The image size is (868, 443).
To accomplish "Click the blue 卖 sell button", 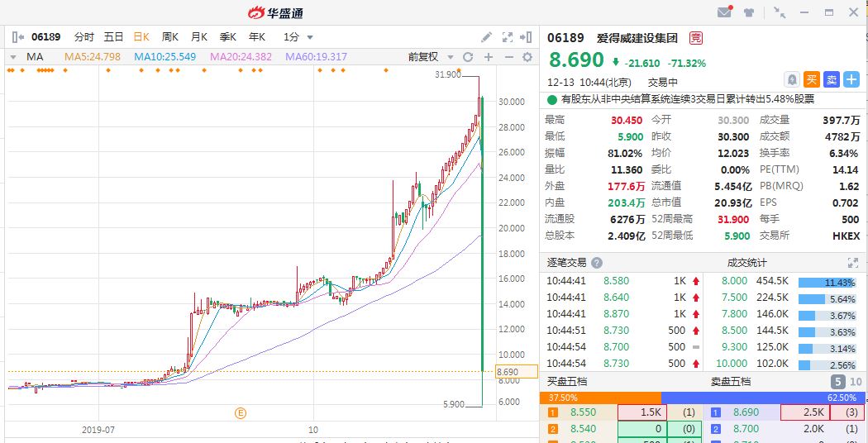I will coord(832,79).
